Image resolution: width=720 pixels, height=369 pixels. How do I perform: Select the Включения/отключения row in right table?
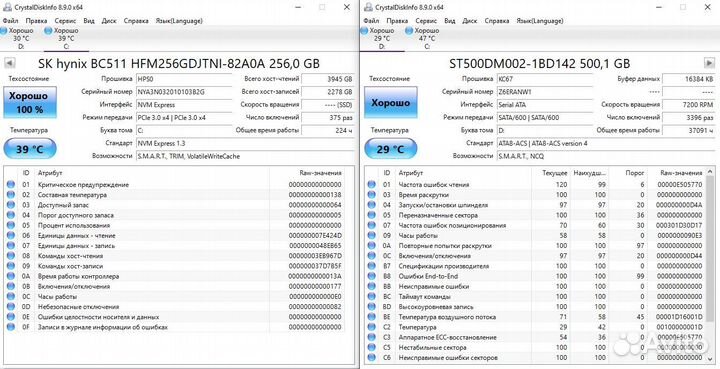535,256
